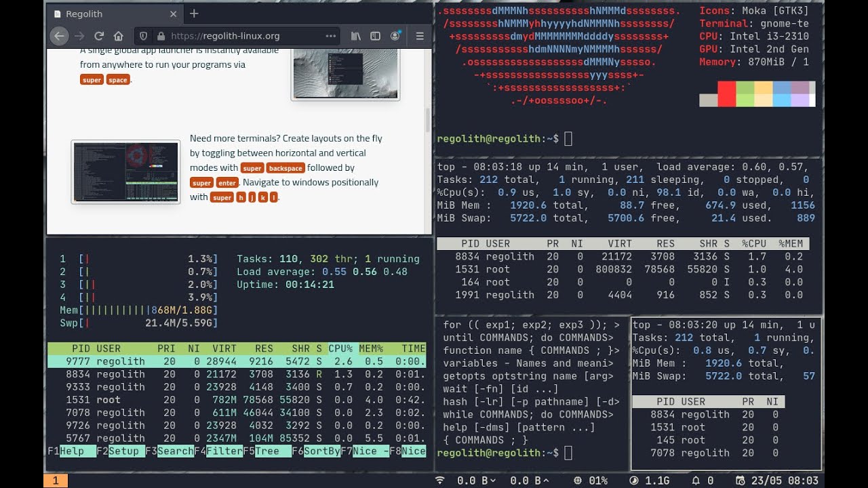Select htop process row PID 9777
Viewport: 868px width, 488px height.
[237, 361]
